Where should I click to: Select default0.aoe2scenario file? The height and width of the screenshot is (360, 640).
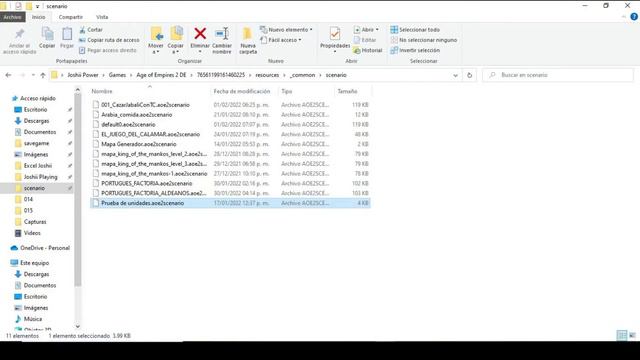[230, 124]
